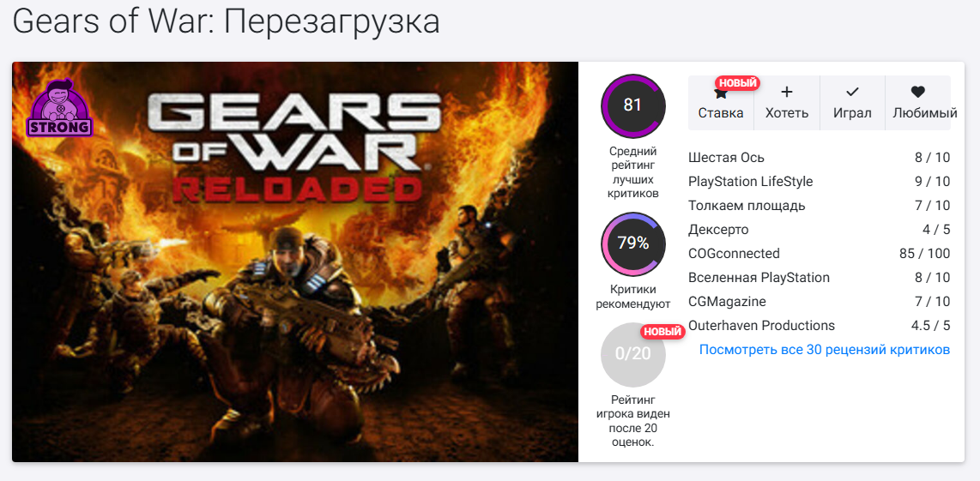
Task: Toggle the Любимый favorite button
Action: pyautogui.click(x=917, y=103)
